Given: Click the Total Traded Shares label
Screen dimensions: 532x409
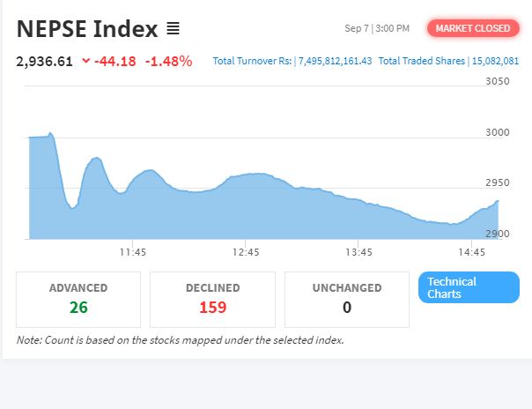Looking at the screenshot, I should pos(422,61).
